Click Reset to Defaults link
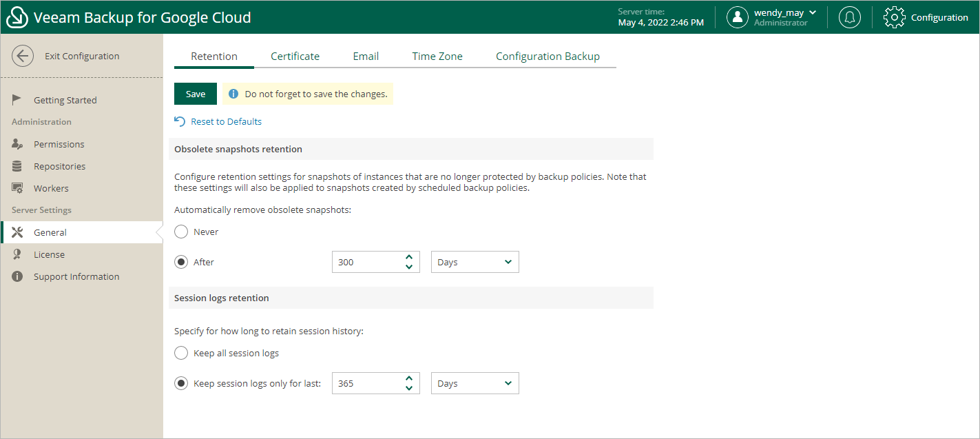The height and width of the screenshot is (439, 980). [227, 121]
